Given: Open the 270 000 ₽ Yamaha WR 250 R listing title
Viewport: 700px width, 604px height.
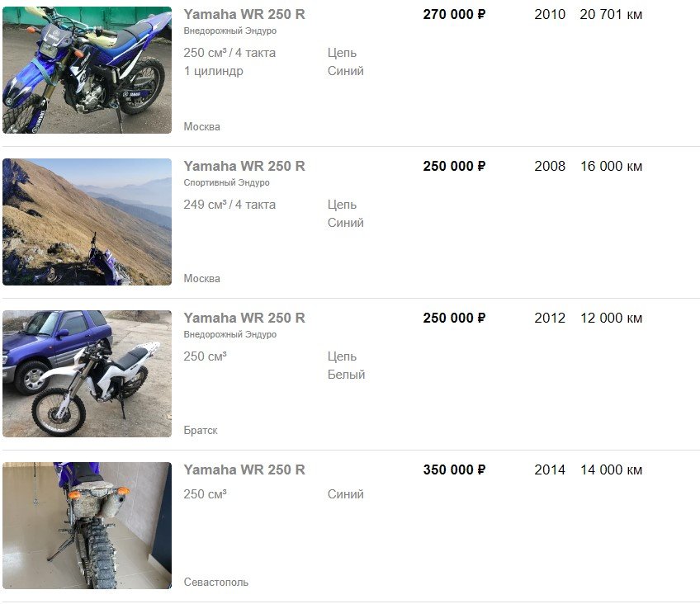Looking at the screenshot, I should pos(244,14).
